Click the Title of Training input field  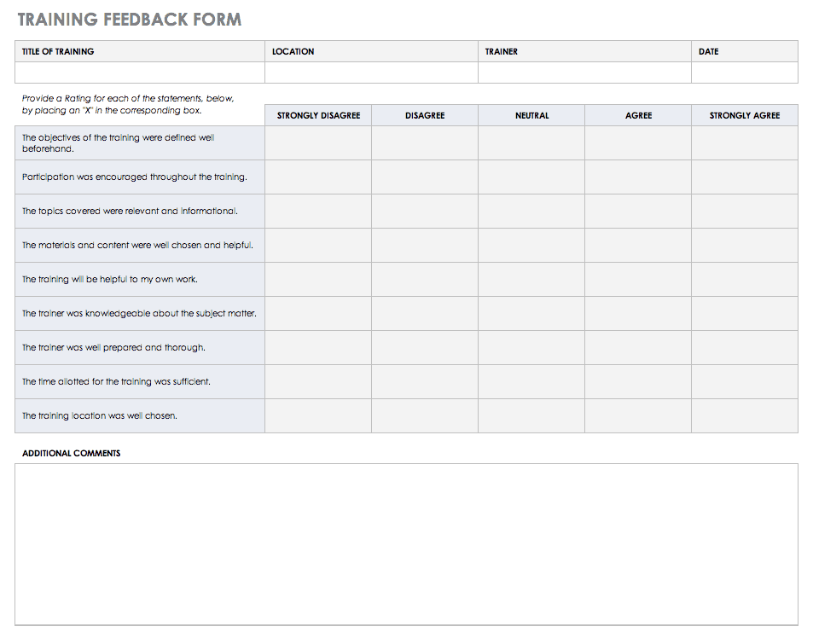tap(140, 73)
